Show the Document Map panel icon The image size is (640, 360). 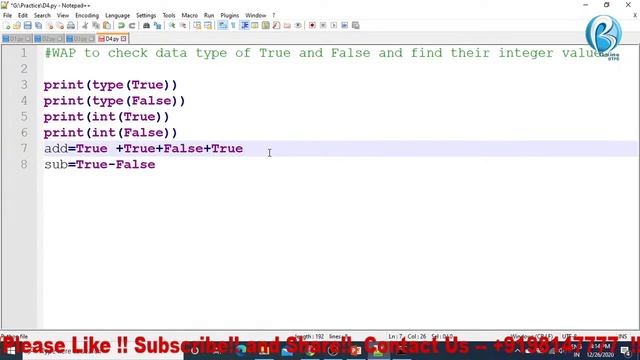(266, 25)
